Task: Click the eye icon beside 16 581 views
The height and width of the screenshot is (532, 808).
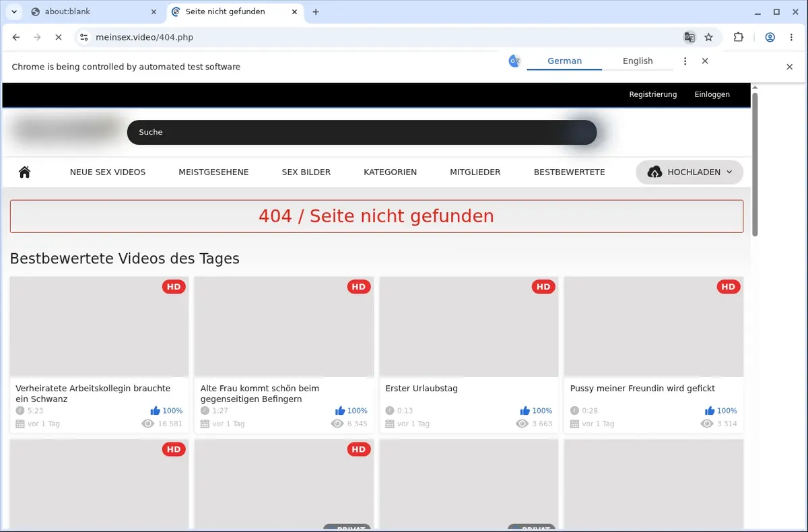Action: point(147,424)
